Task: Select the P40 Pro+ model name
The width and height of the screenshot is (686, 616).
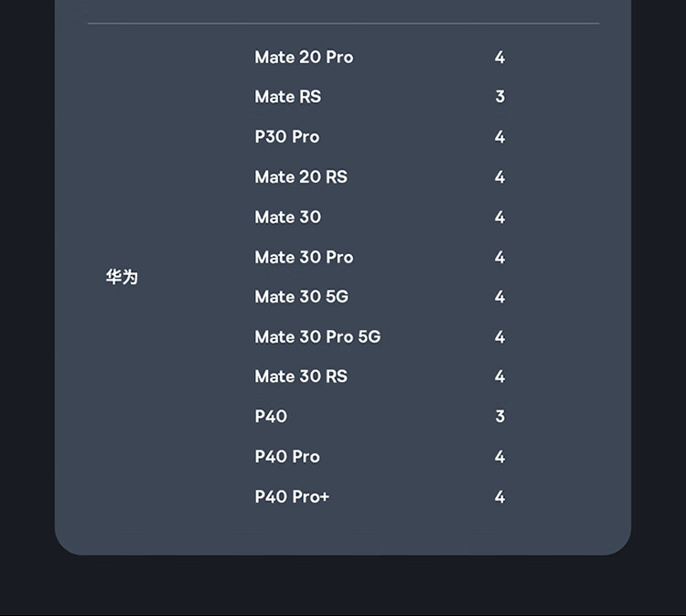Action: pyautogui.click(x=292, y=497)
